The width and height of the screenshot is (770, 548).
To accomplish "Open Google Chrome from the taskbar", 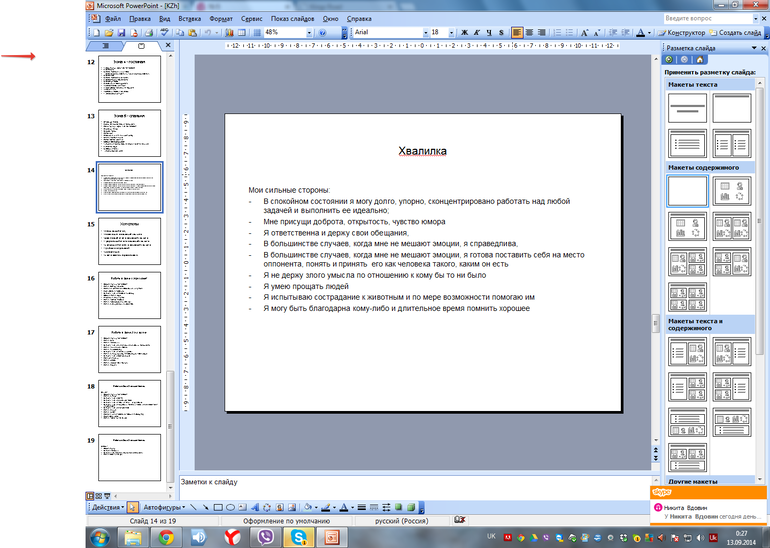I will pyautogui.click(x=166, y=538).
